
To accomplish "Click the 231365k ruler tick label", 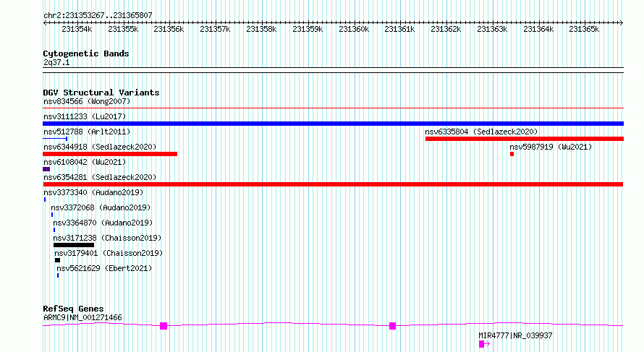I will (584, 30).
